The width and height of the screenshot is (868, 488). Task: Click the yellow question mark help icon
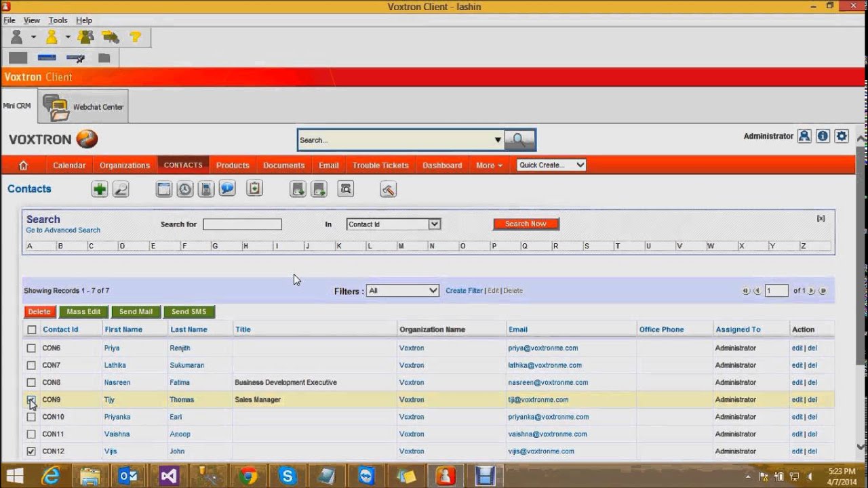pos(135,37)
